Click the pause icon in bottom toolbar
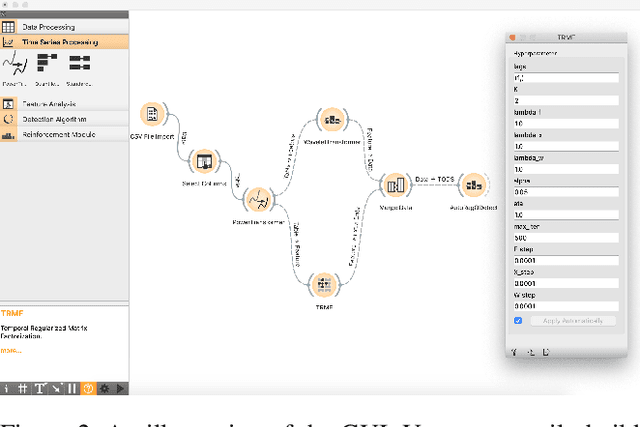This screenshot has height=427, width=640. tap(72, 387)
